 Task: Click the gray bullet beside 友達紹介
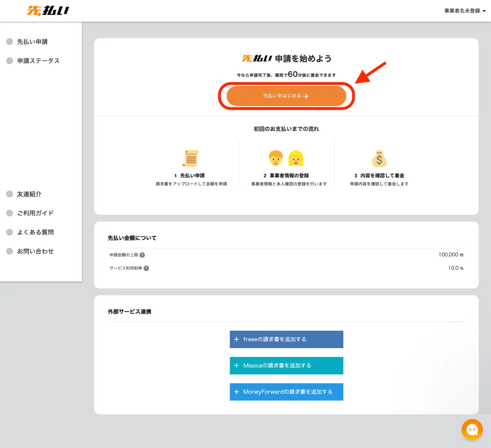pos(9,194)
